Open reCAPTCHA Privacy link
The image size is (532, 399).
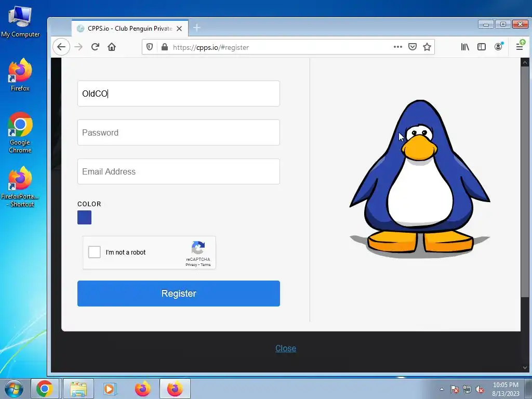click(191, 265)
